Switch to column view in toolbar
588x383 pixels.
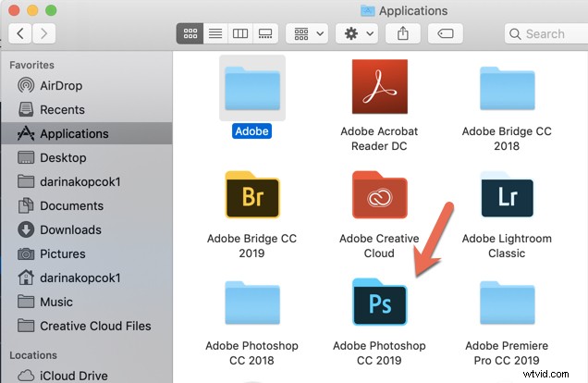click(240, 33)
